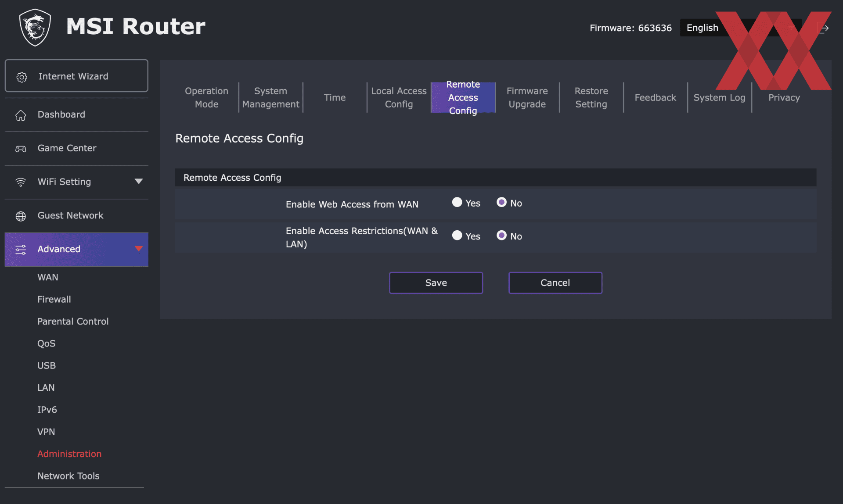Open the Local Access Config tab

coord(399,97)
